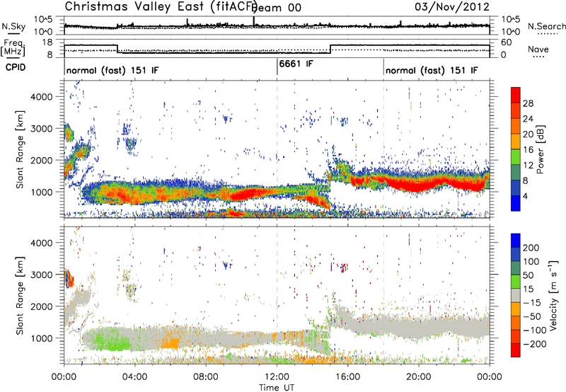Viewport: 566px width, 392px height.
Task: Click the '04:00' time tick label
Action: tap(135, 377)
